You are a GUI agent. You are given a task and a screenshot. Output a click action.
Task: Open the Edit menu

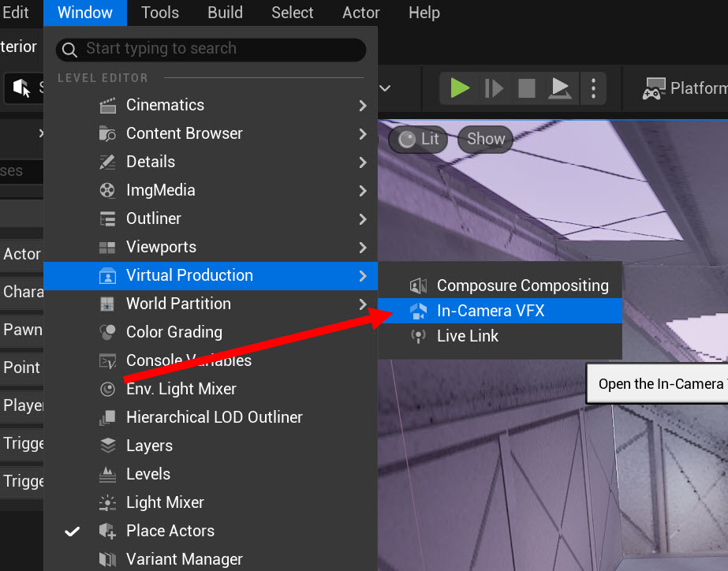(15, 13)
